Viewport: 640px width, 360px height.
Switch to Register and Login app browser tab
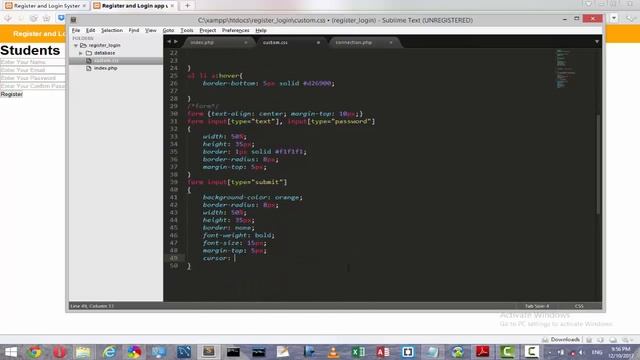coord(134,6)
